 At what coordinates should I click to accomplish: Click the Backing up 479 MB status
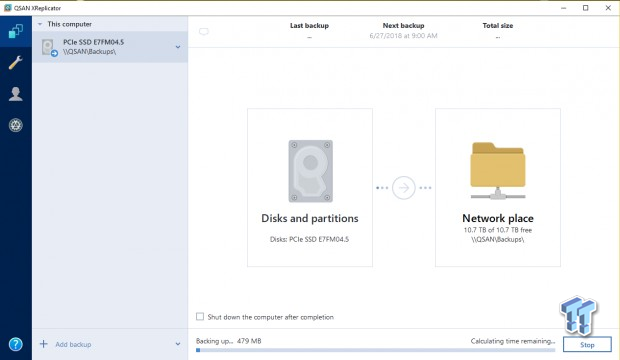click(x=229, y=341)
